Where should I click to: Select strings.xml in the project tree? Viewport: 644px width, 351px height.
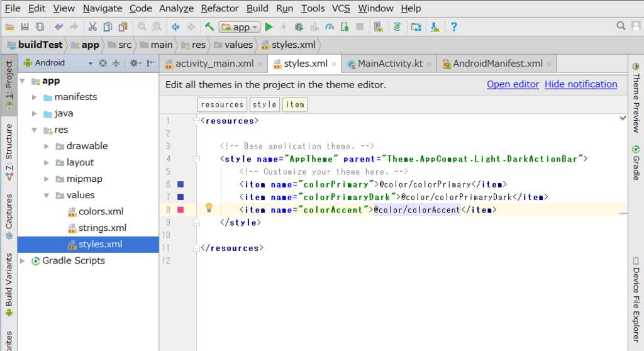pyautogui.click(x=97, y=228)
